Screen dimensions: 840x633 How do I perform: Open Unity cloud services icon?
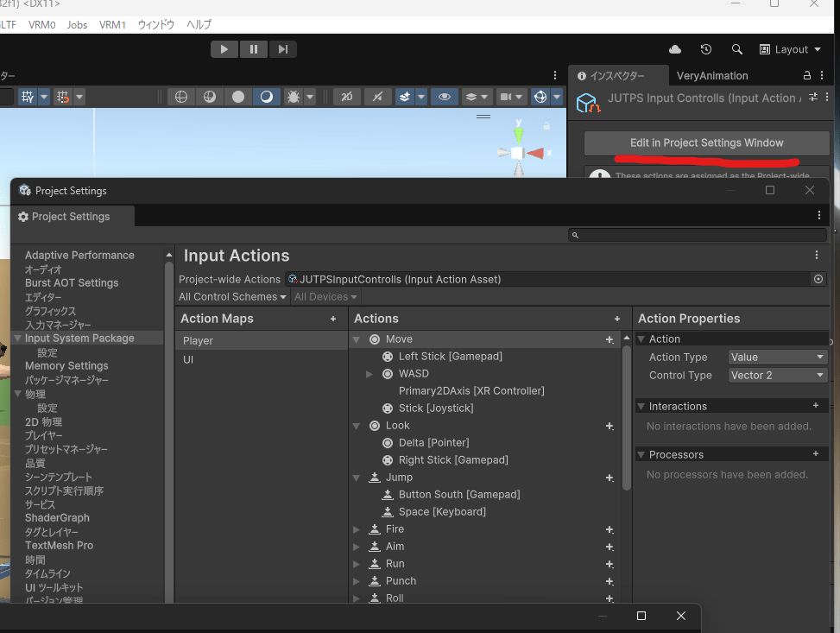tap(675, 49)
